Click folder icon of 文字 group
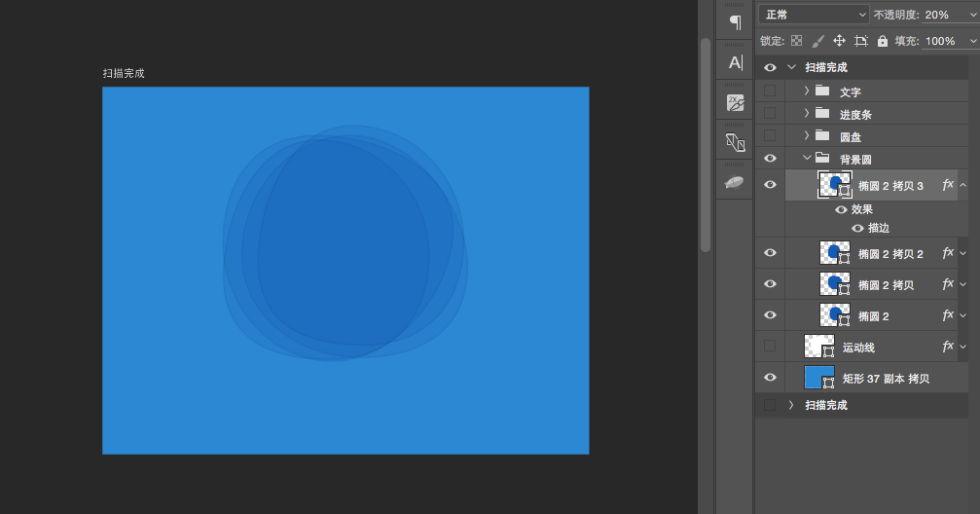Image resolution: width=980 pixels, height=514 pixels. pos(822,92)
